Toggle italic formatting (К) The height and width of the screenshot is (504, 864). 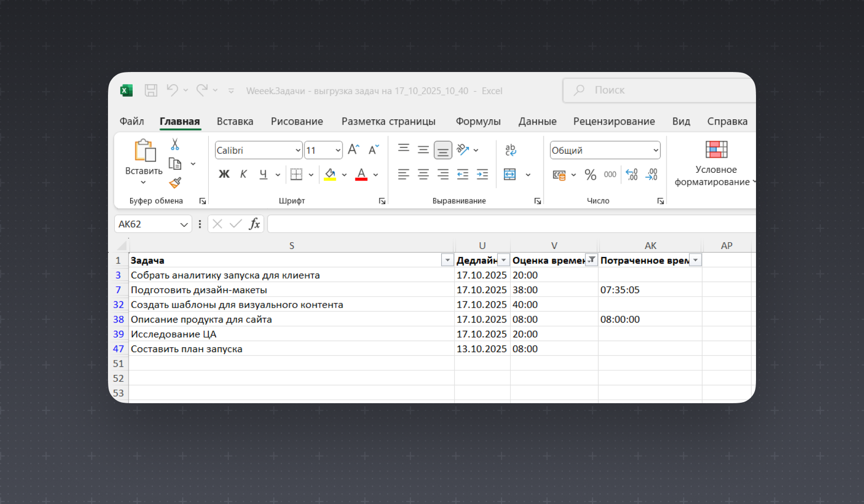tap(243, 174)
